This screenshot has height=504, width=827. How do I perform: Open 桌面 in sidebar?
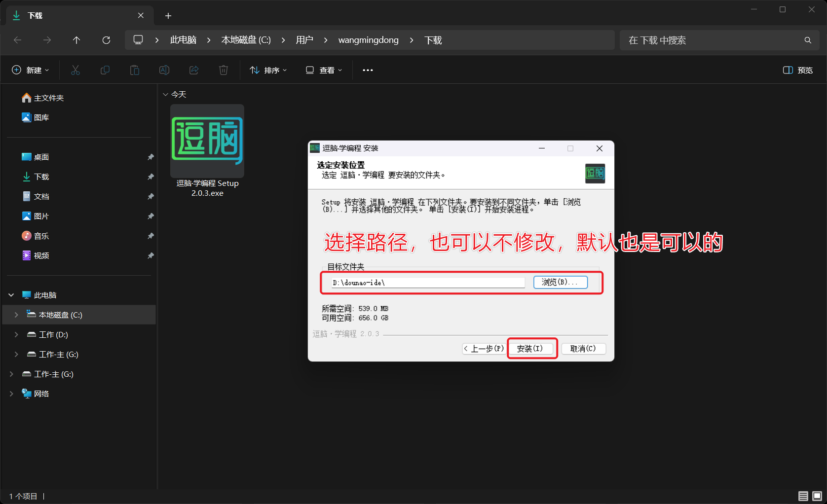36,157
